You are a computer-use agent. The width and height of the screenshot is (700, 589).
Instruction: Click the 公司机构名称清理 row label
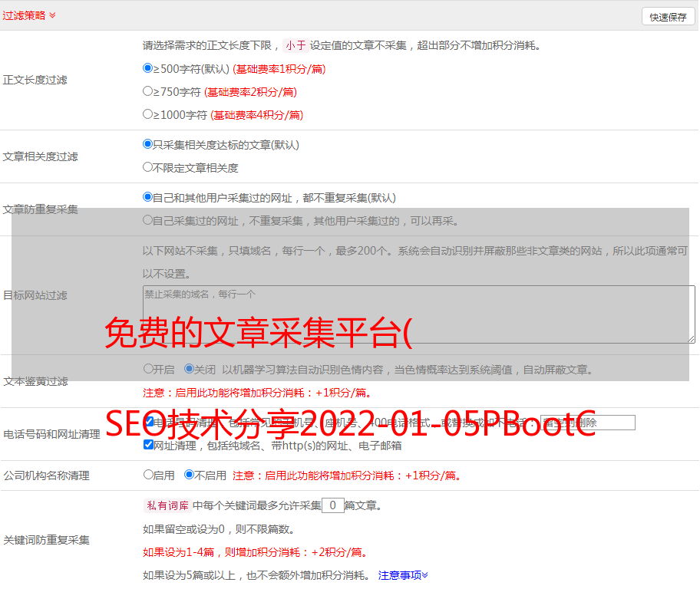tap(46, 475)
